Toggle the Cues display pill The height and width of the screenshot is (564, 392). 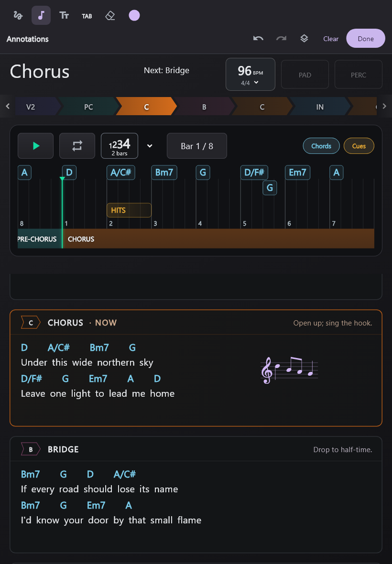(359, 146)
